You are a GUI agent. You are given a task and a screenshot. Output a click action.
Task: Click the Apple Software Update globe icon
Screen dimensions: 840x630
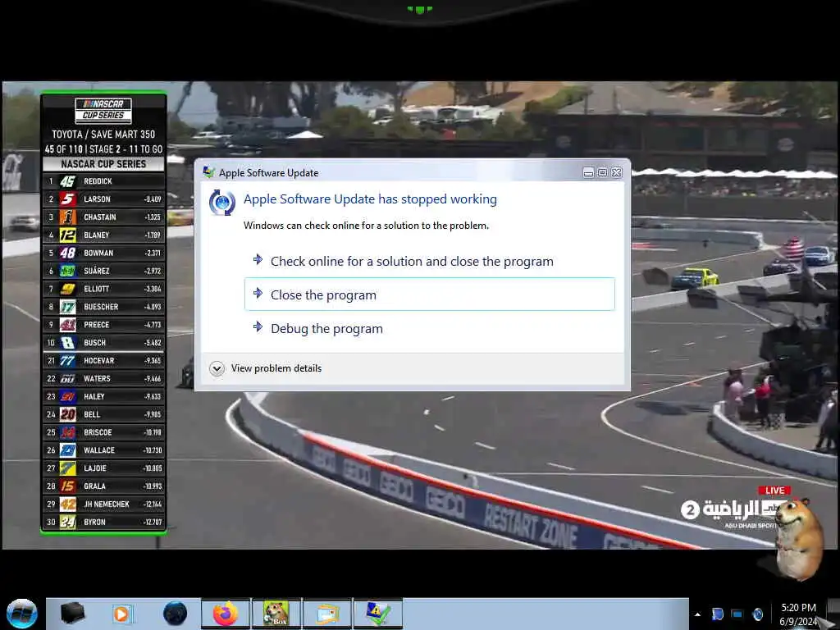tap(222, 203)
